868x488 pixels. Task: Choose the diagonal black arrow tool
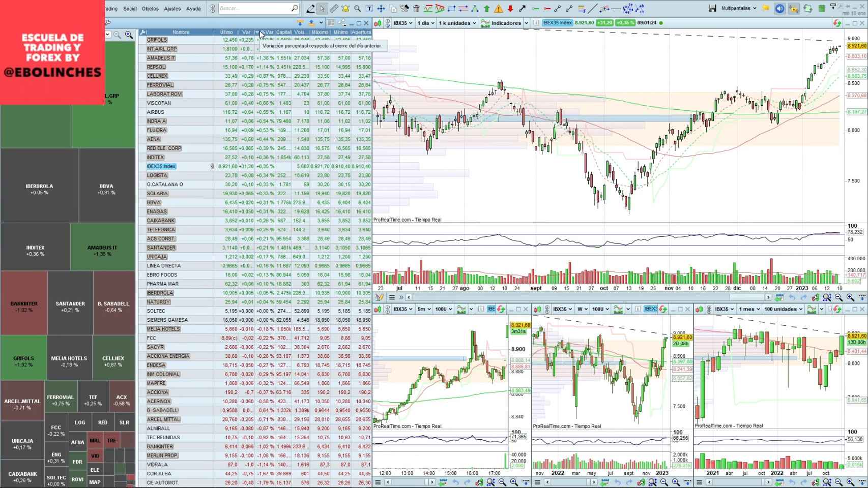click(522, 8)
